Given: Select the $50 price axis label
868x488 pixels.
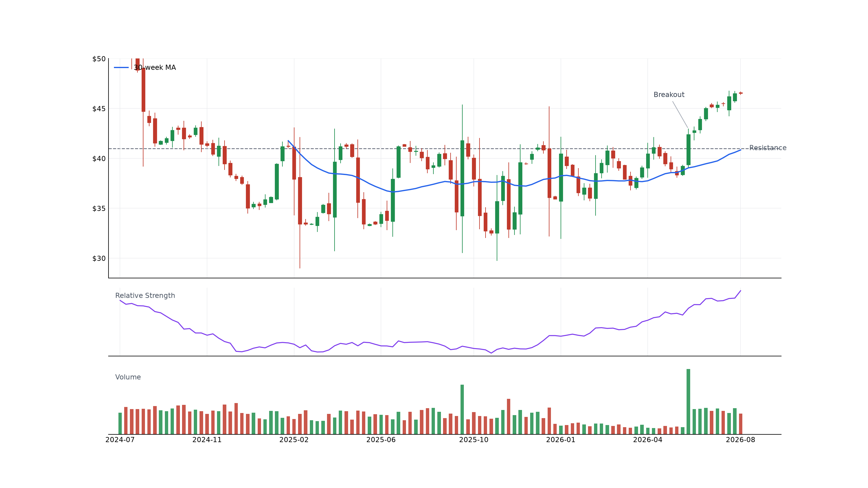Looking at the screenshot, I should click(x=99, y=59).
